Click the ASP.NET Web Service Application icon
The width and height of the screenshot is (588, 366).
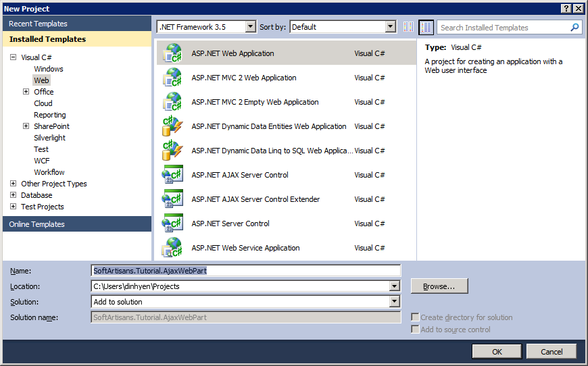(172, 247)
